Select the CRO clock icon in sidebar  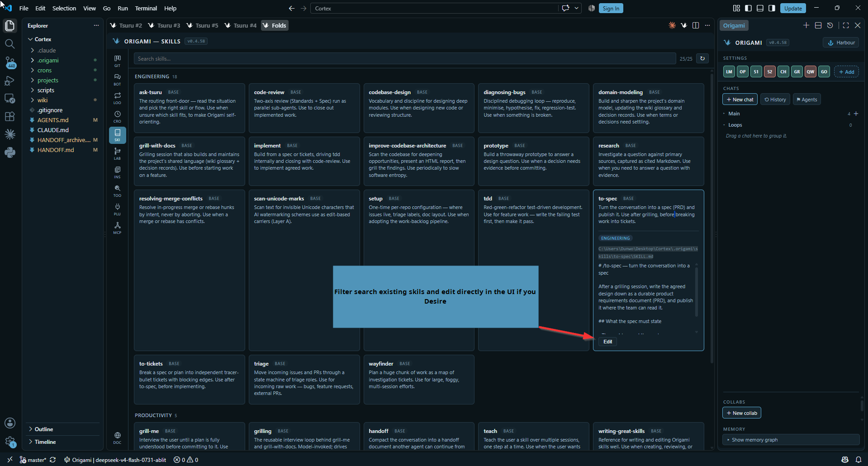click(x=117, y=116)
